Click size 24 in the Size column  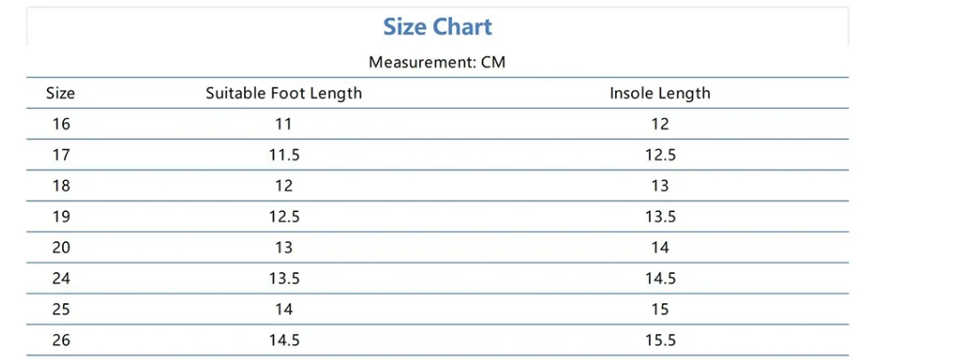click(x=60, y=278)
